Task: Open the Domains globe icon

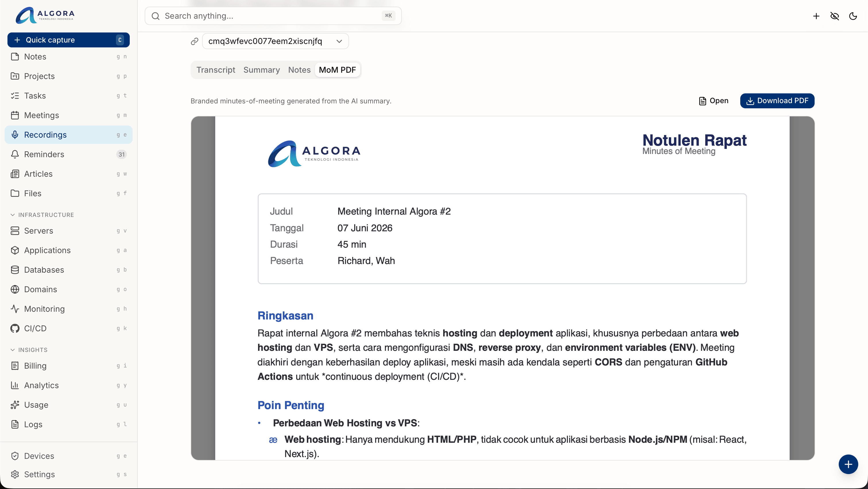Action: tap(15, 289)
